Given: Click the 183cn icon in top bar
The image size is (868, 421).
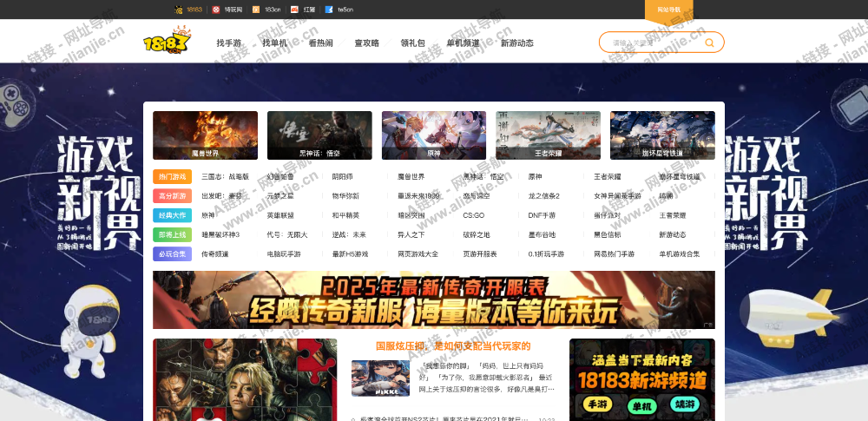Looking at the screenshot, I should (256, 10).
